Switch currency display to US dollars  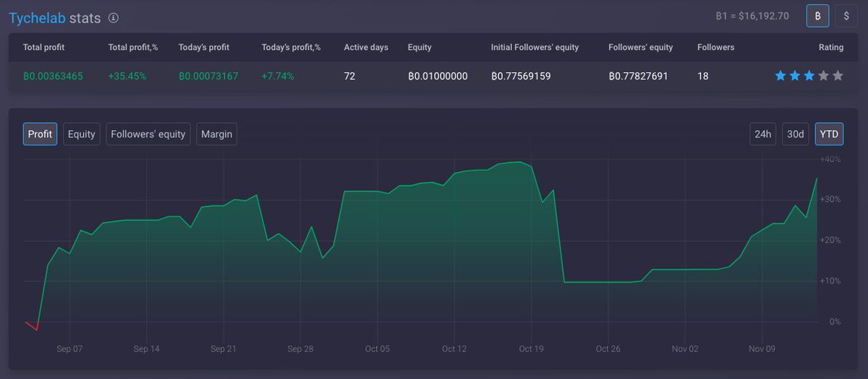[846, 16]
